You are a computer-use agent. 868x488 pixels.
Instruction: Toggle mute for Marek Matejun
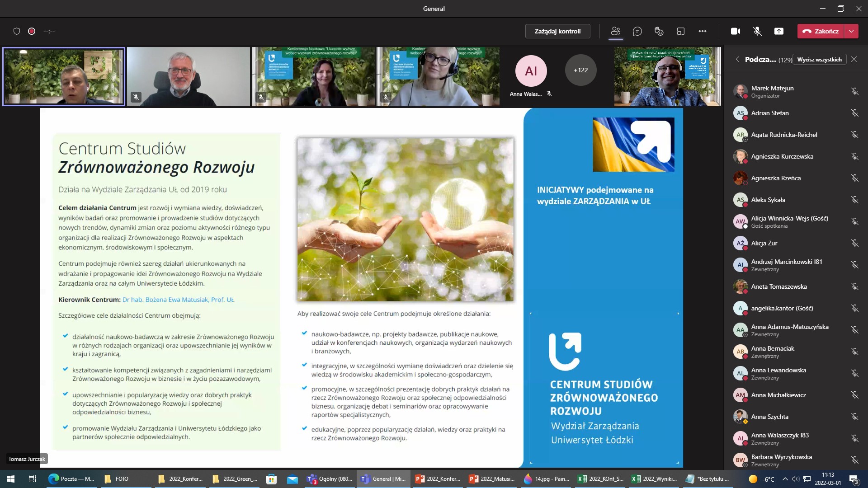tap(855, 91)
